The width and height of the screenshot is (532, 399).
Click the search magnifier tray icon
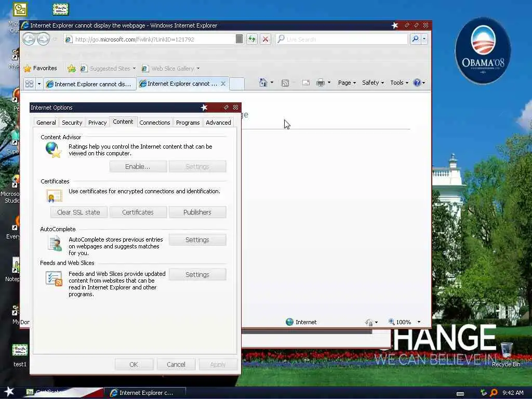(494, 393)
